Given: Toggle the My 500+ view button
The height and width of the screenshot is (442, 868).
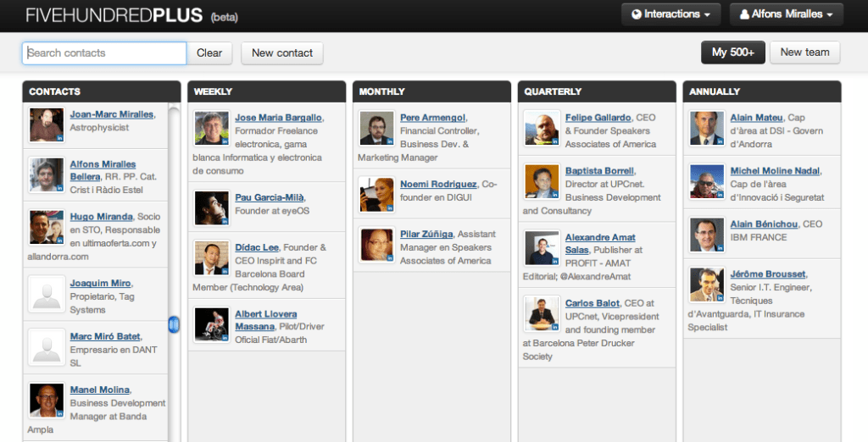Looking at the screenshot, I should tap(732, 52).
